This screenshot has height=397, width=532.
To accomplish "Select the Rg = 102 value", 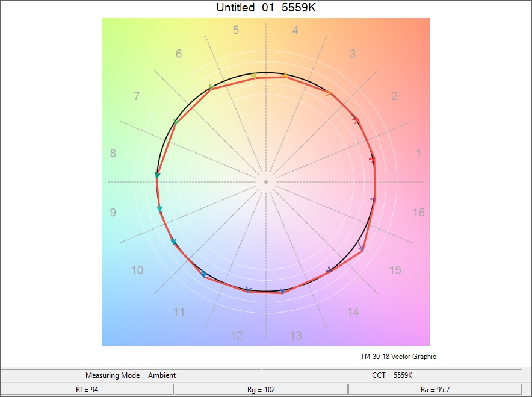I will click(x=261, y=390).
